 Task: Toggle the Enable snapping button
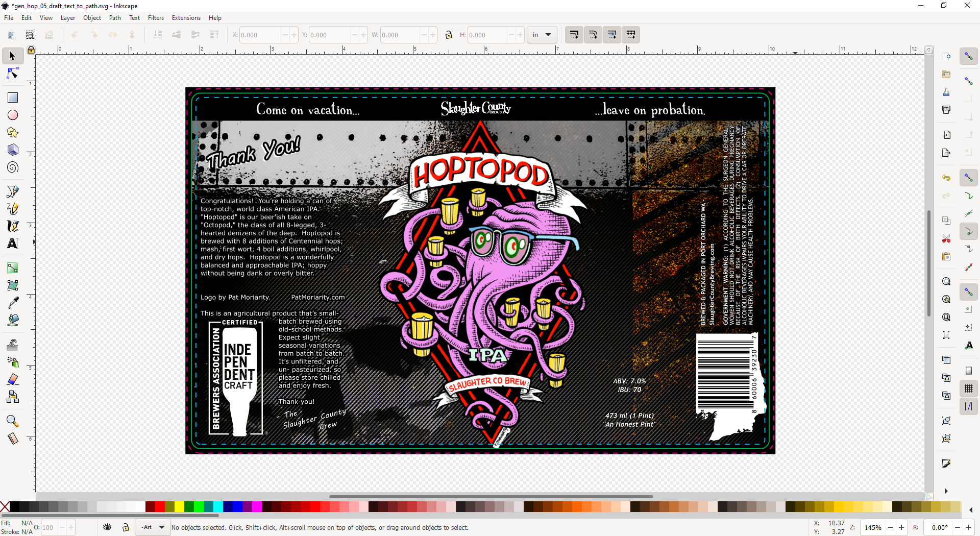click(x=968, y=56)
